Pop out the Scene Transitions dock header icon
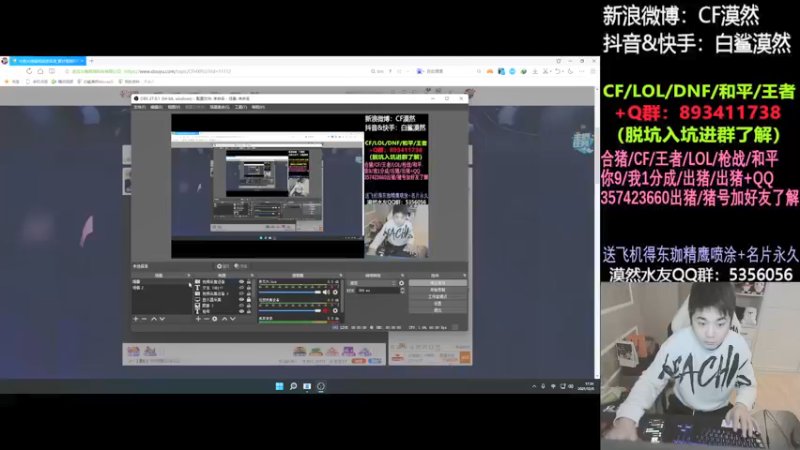Screen dimensions: 800x450 tap(403, 276)
